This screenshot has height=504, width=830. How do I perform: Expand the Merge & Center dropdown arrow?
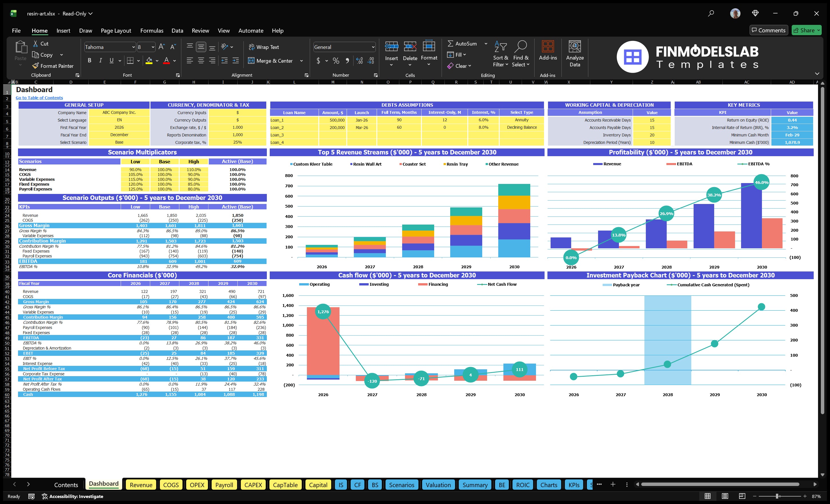tap(301, 61)
